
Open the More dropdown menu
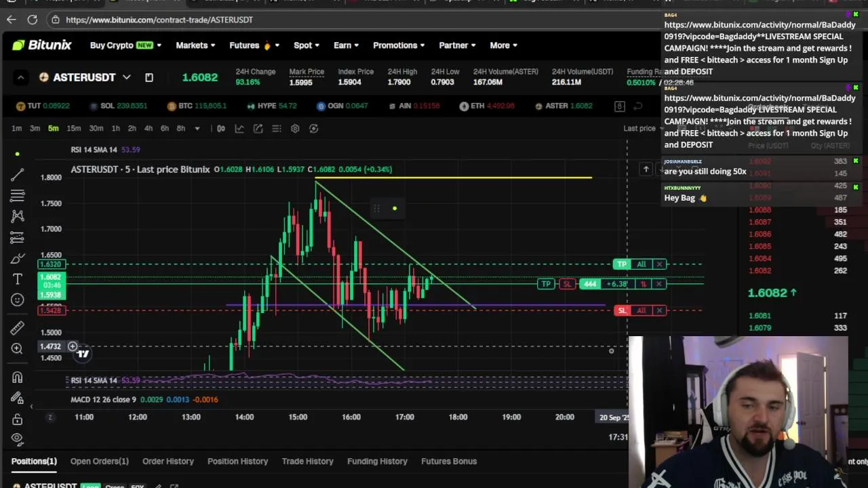[x=503, y=45]
